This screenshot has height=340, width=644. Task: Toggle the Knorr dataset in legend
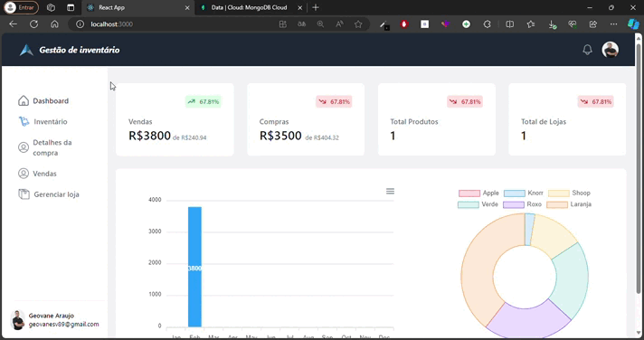524,193
